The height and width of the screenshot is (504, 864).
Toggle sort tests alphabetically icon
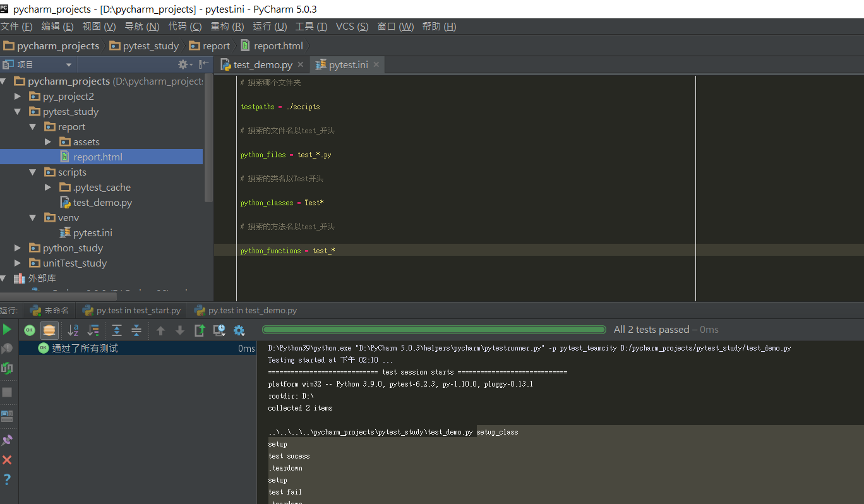pos(73,330)
